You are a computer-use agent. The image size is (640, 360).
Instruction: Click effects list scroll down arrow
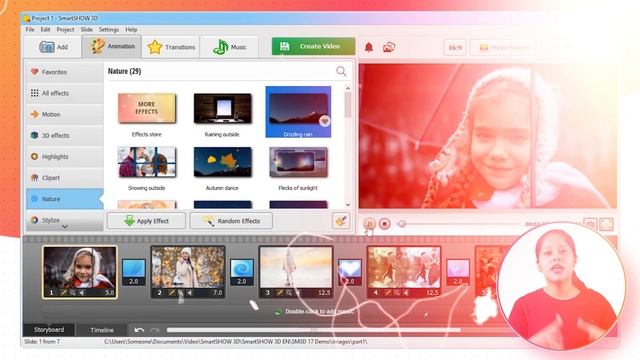point(348,205)
